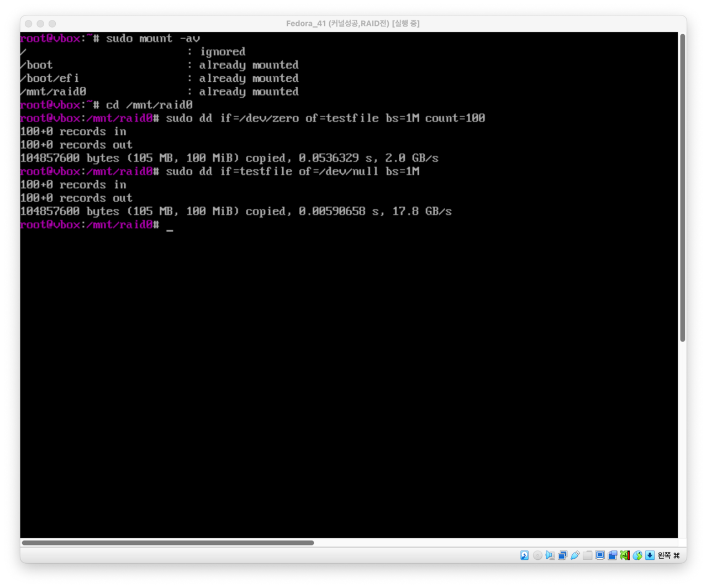
Task: Click the display settings monitor icon
Action: (x=600, y=555)
